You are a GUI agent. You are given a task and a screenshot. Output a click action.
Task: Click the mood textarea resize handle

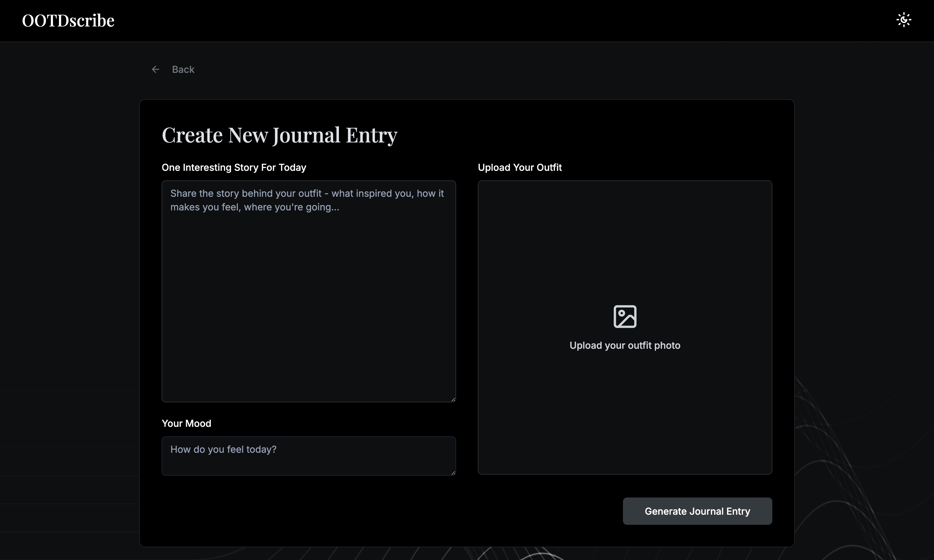[x=453, y=473]
